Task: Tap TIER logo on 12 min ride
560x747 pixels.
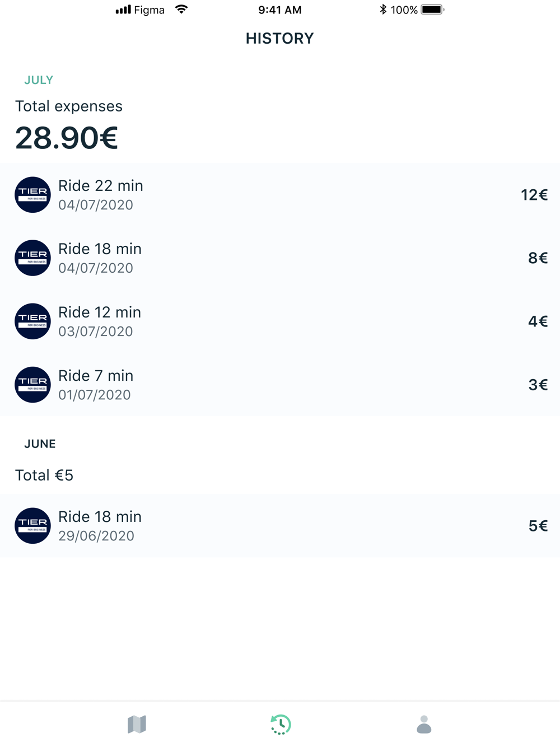Action: (x=32, y=321)
